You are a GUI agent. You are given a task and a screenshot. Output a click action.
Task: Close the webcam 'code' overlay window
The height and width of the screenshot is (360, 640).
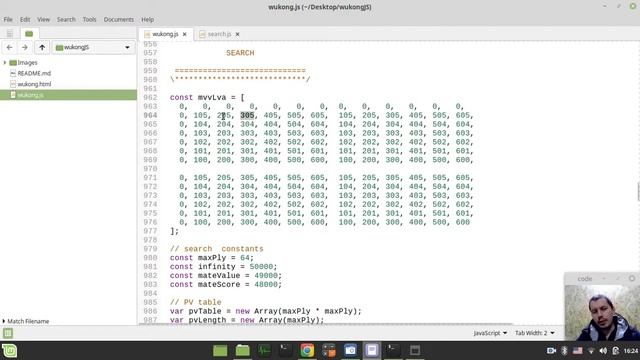click(632, 278)
